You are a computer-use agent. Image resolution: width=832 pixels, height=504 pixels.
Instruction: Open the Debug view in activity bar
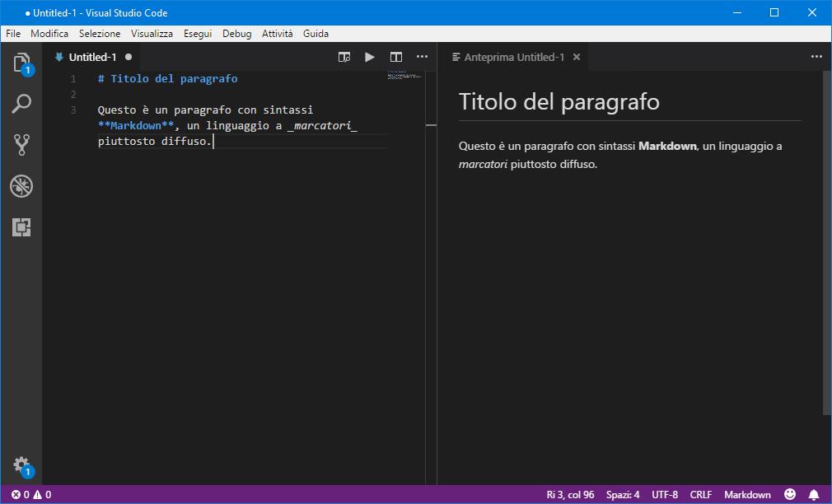[21, 185]
